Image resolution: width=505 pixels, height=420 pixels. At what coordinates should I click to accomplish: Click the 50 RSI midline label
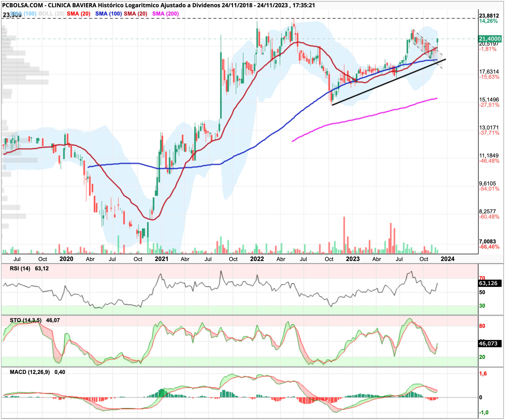click(482, 292)
